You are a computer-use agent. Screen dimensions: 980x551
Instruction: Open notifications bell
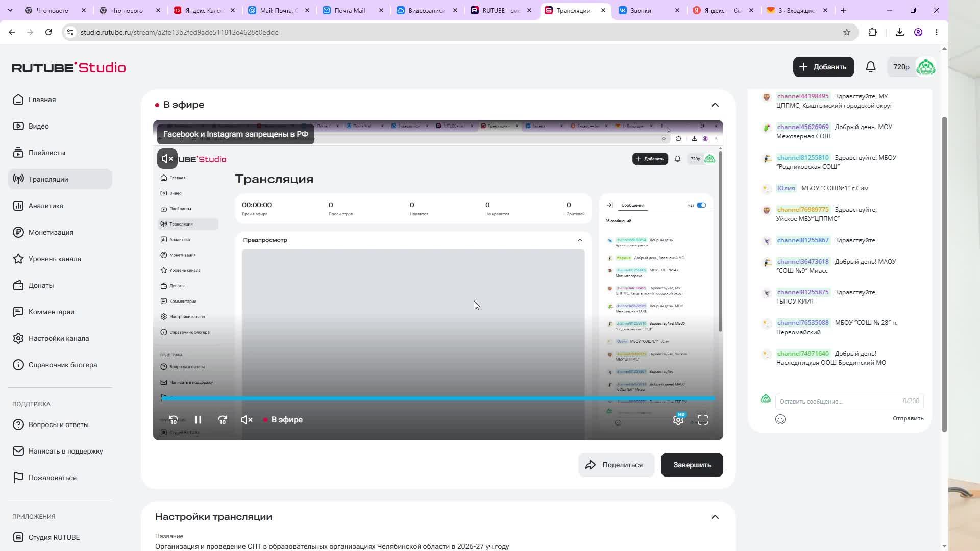(871, 67)
